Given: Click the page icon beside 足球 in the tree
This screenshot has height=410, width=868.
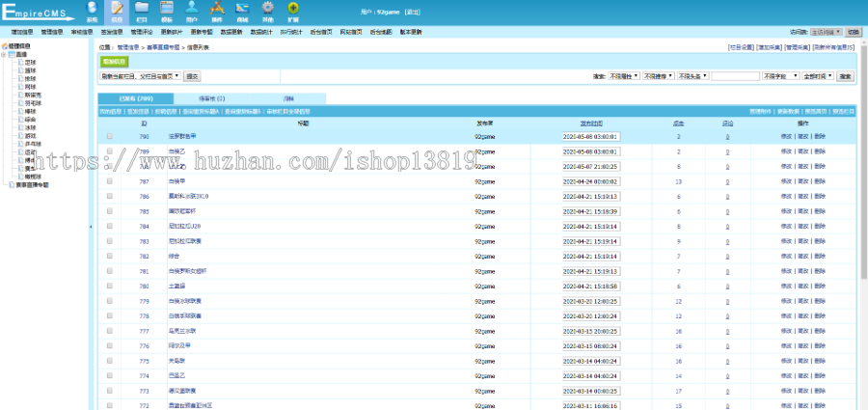Looking at the screenshot, I should pos(21,63).
